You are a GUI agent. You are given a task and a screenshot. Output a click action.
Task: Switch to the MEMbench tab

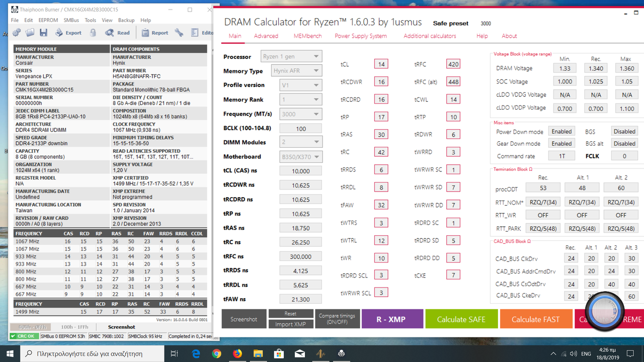(x=307, y=36)
